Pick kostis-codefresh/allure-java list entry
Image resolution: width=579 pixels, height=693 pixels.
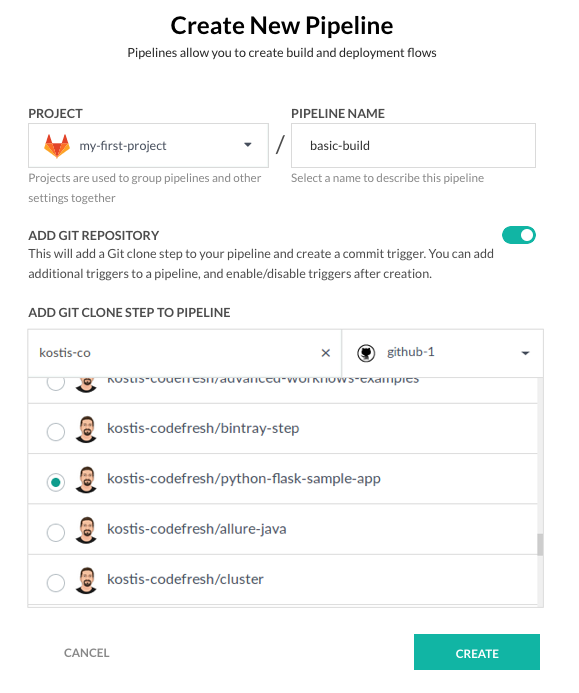283,529
